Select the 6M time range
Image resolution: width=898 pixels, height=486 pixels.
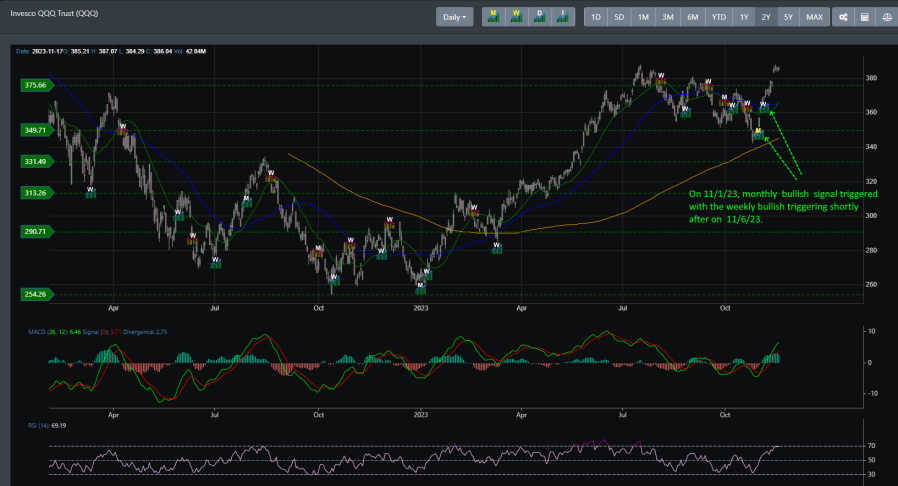tap(692, 17)
